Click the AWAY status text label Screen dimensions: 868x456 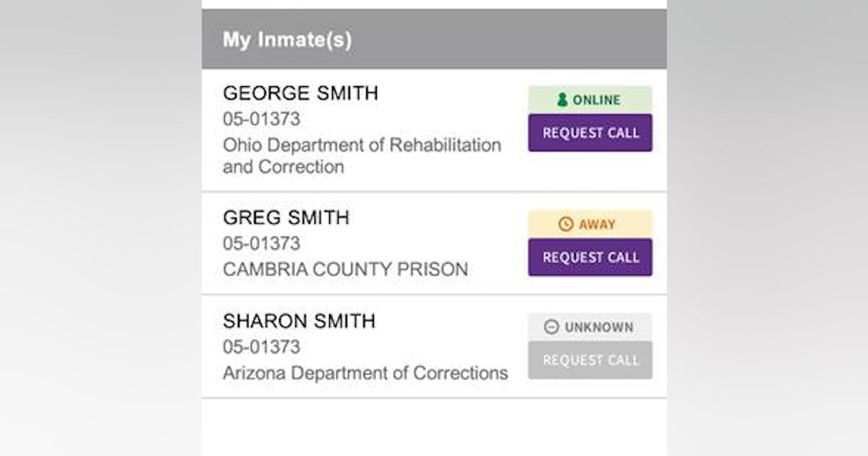597,224
